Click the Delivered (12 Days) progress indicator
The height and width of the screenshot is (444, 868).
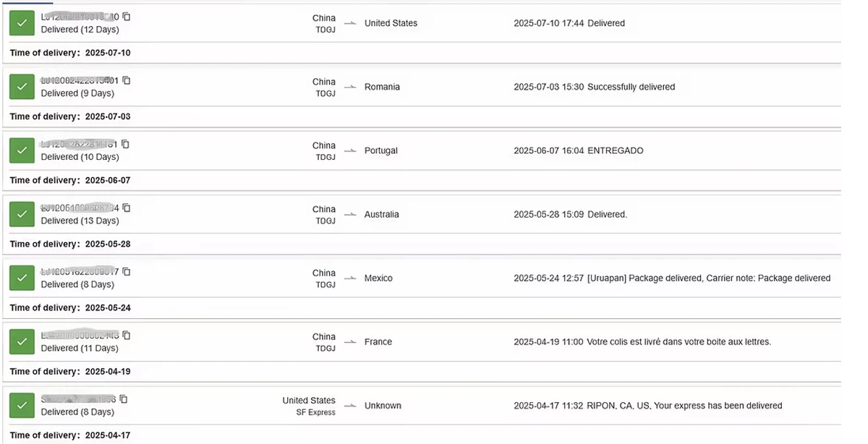[x=80, y=29]
